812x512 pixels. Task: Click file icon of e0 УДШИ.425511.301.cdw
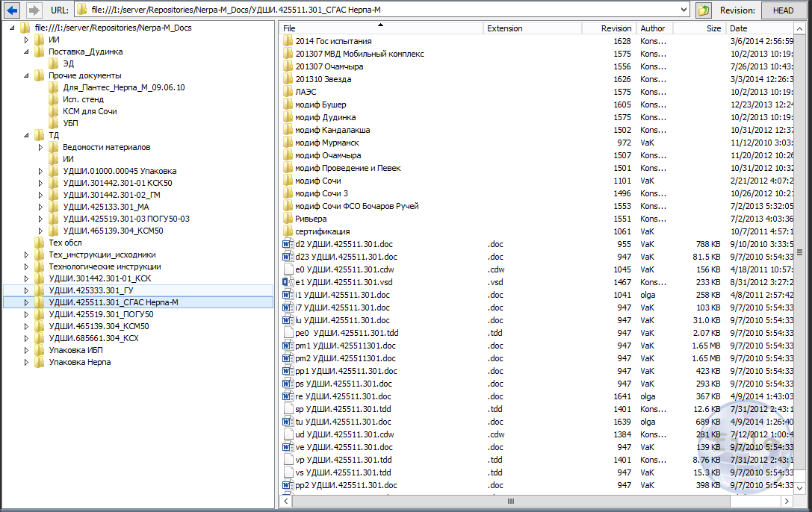[288, 269]
